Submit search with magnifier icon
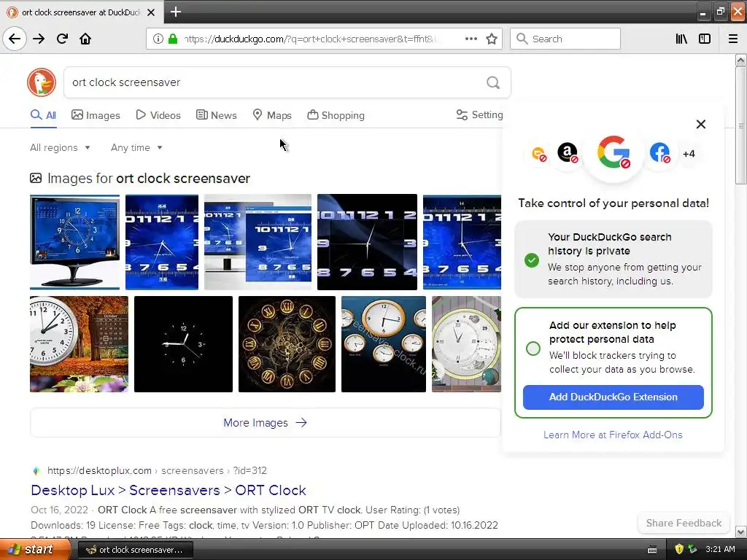747x560 pixels. click(493, 82)
